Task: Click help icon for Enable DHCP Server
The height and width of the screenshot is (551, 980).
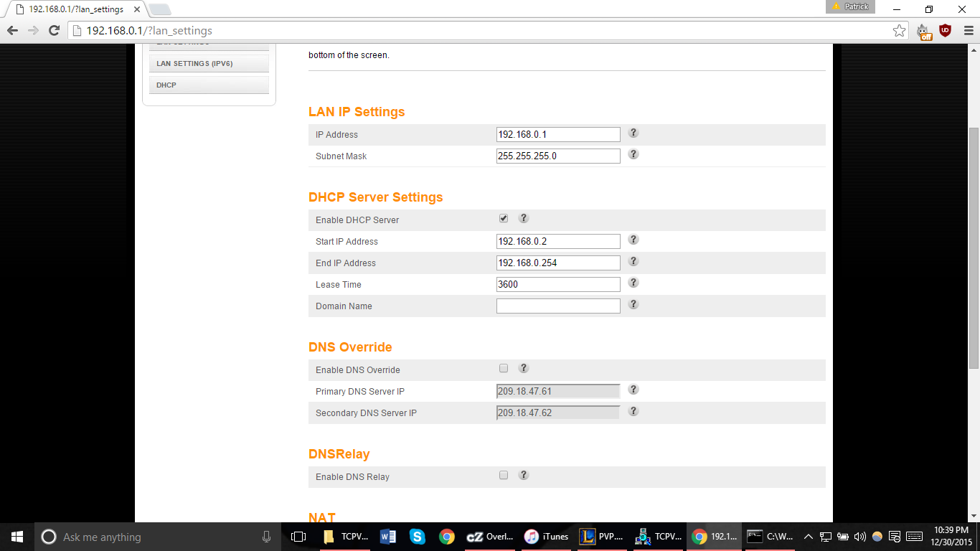Action: click(524, 218)
